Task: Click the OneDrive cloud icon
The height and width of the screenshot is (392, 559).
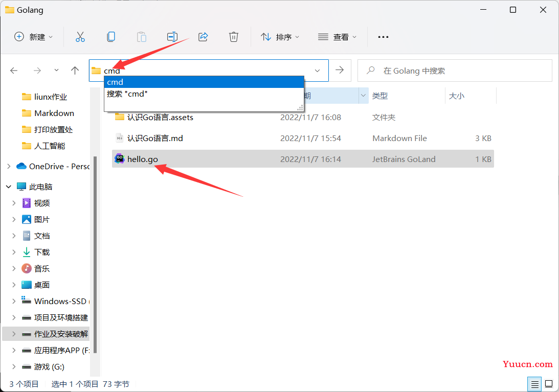Action: pyautogui.click(x=21, y=166)
